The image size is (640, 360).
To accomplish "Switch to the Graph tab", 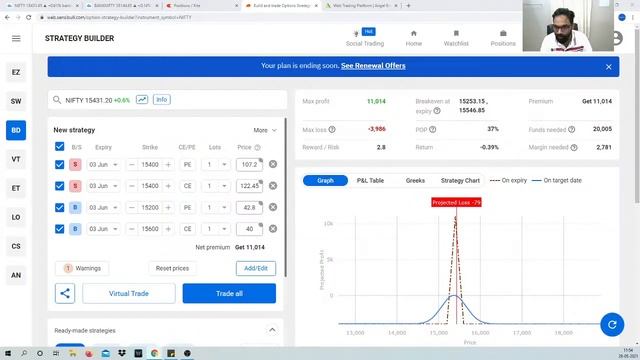I will pos(325,180).
